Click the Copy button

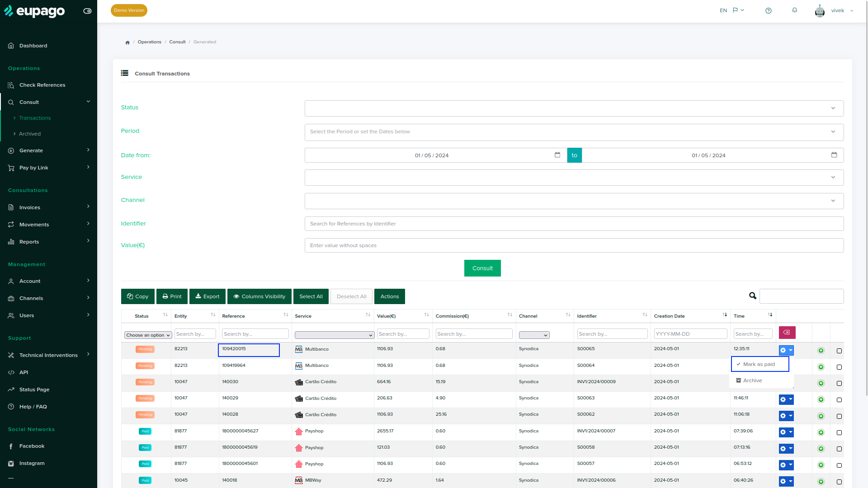tap(138, 296)
